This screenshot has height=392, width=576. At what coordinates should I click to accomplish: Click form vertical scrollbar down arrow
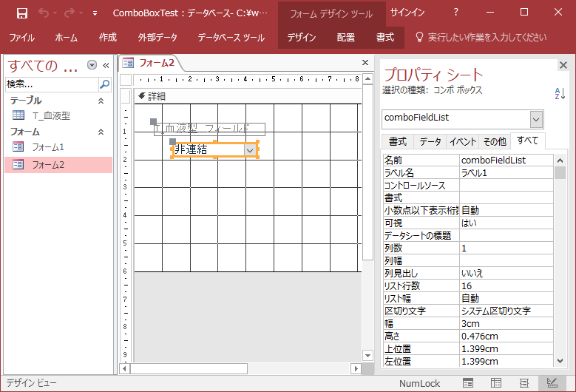tap(367, 355)
